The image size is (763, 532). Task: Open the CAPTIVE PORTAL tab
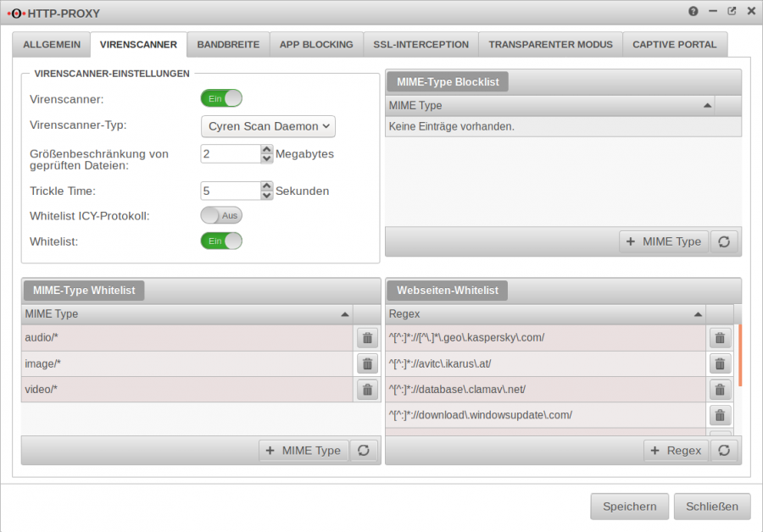point(675,44)
